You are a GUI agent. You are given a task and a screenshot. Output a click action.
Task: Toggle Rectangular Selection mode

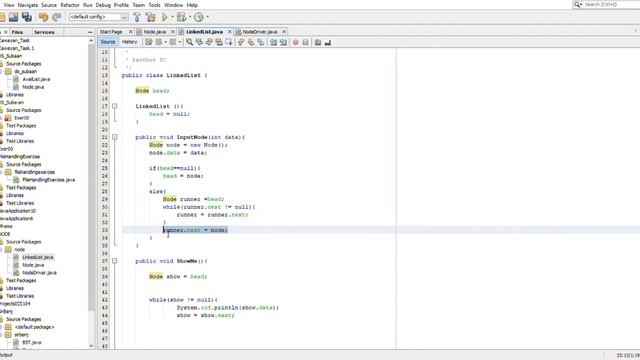click(229, 42)
